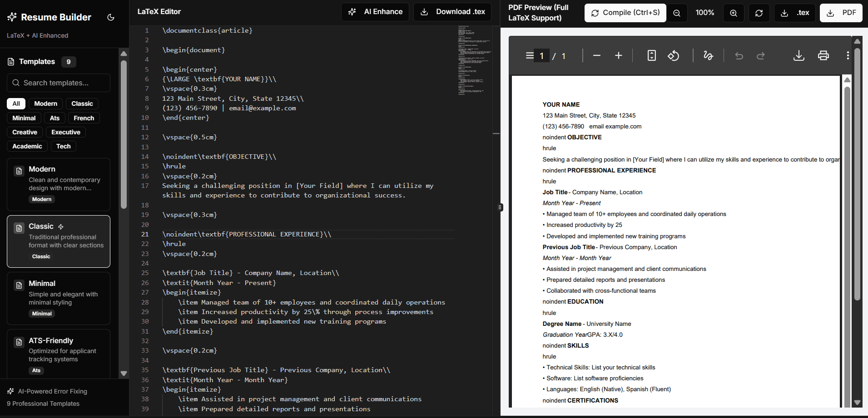
Task: Open the 100% zoom level control
Action: pos(705,13)
